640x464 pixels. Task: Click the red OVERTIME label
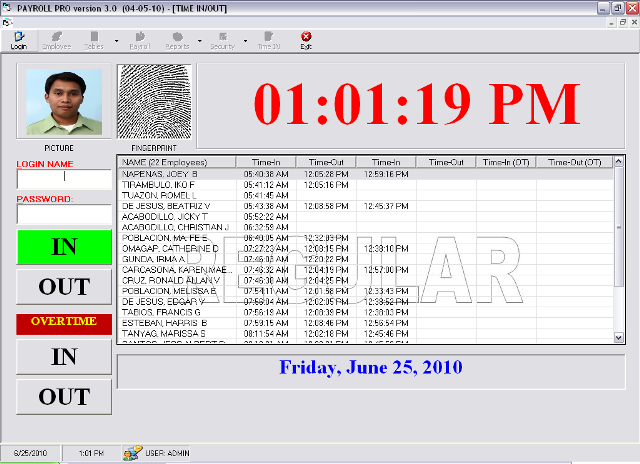click(x=64, y=324)
